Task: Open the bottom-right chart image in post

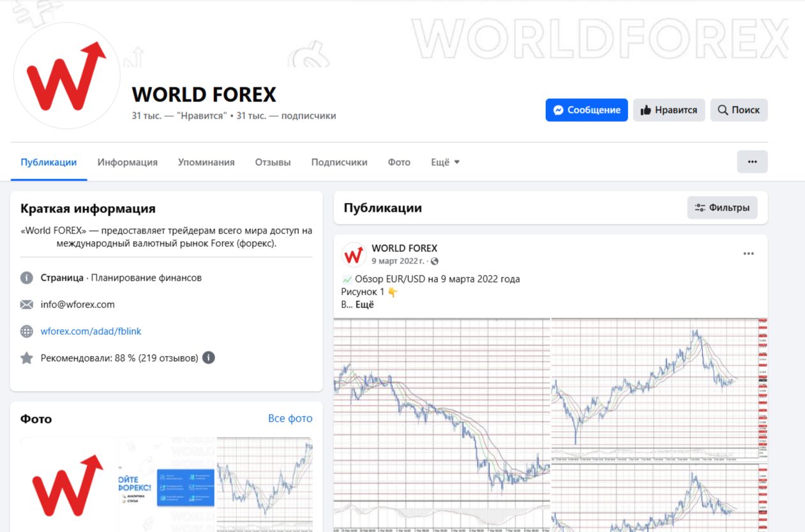Action: pyautogui.click(x=659, y=498)
